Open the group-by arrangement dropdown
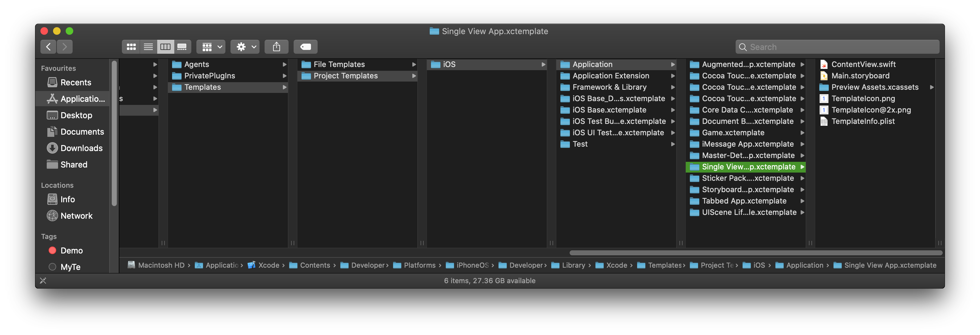 pos(211,47)
